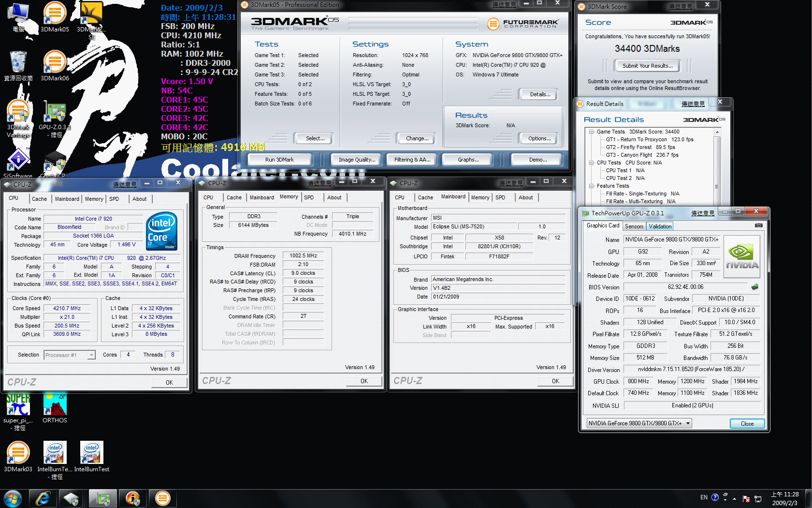This screenshot has height=508, width=812.
Task: Open the Windows Start orb
Action: coord(13,498)
